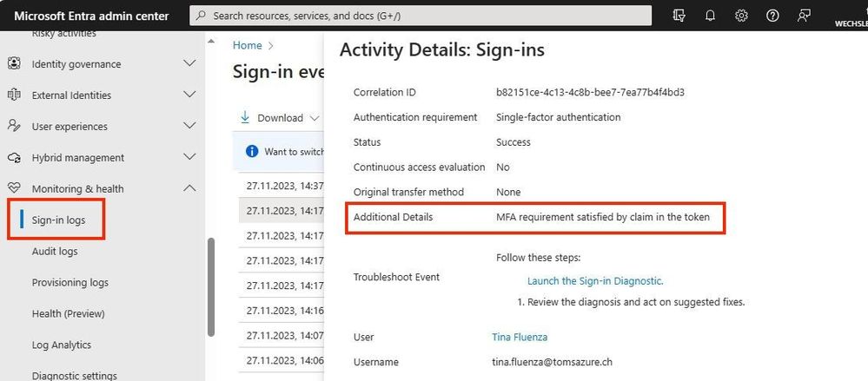The height and width of the screenshot is (381, 868).
Task: Click the Download arrow icon
Action: click(245, 117)
